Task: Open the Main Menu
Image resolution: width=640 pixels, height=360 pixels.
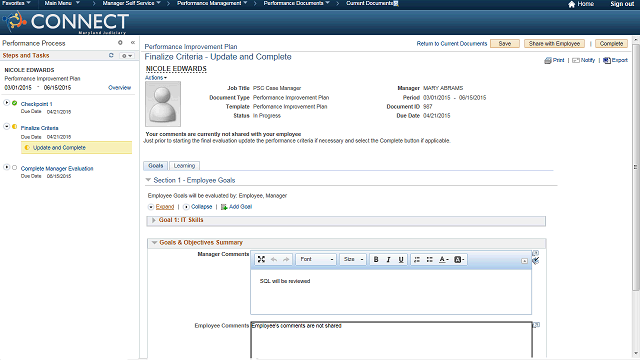Action: [62, 3]
